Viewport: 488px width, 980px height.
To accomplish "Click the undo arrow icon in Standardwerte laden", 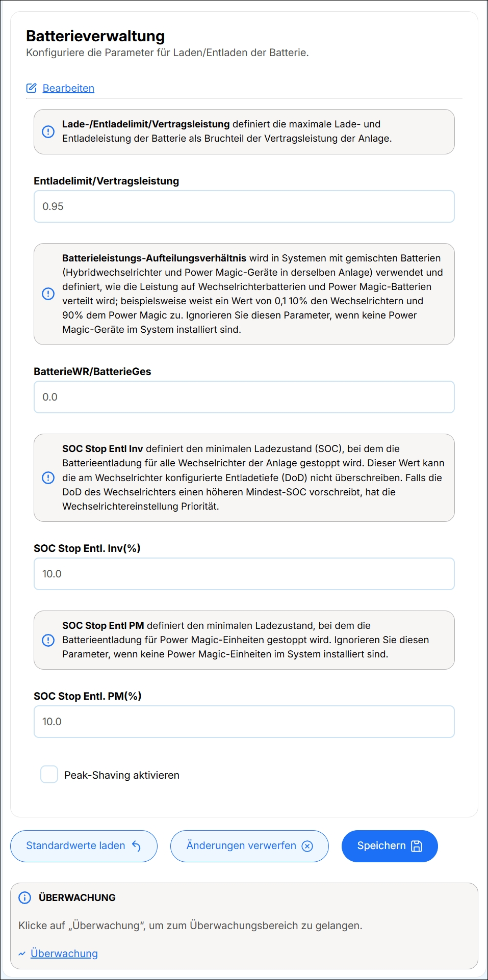I will (136, 846).
